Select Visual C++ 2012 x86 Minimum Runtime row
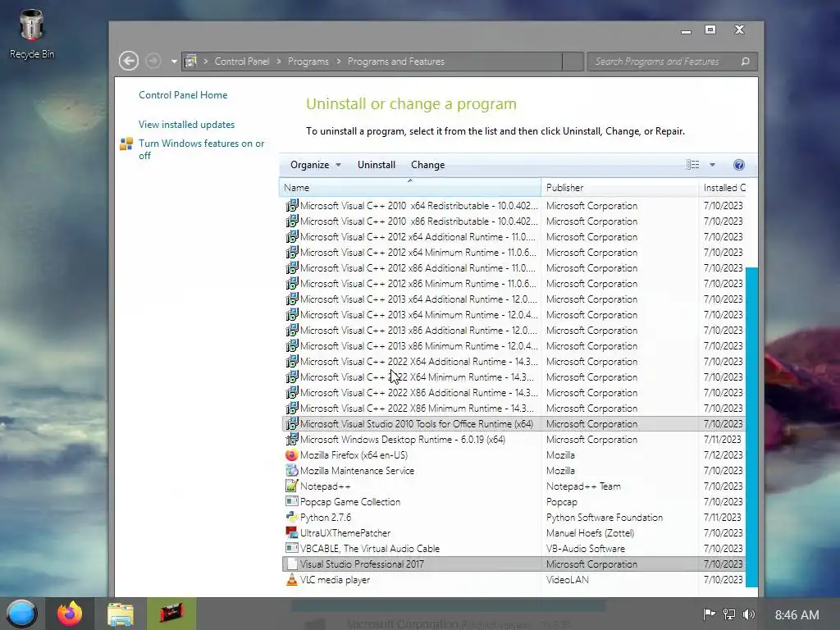Image resolution: width=840 pixels, height=630 pixels. [x=514, y=283]
